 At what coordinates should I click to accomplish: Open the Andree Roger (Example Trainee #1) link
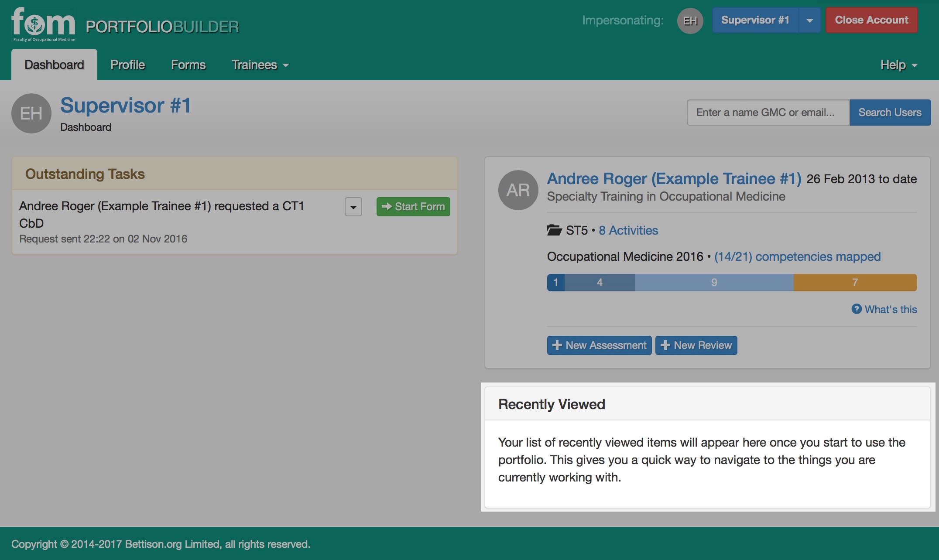click(x=674, y=179)
